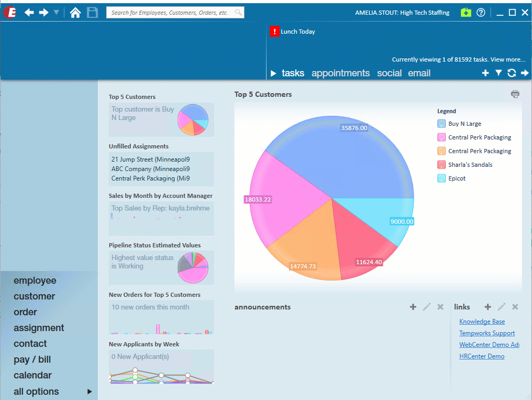Remove link with X icon
Image resolution: width=532 pixels, height=400 pixels.
515,307
